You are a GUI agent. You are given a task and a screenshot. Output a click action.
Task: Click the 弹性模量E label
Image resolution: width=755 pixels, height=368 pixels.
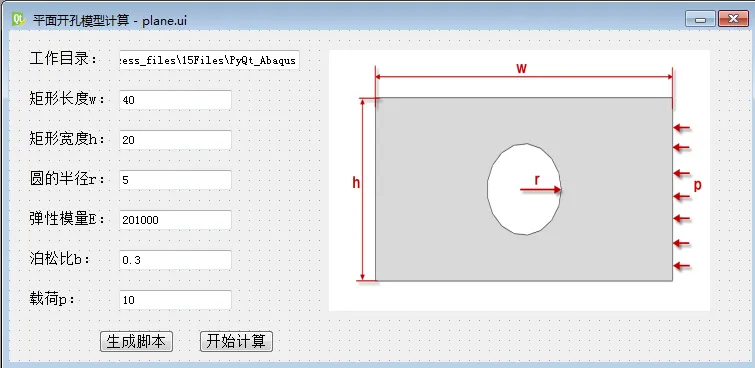[x=67, y=220]
